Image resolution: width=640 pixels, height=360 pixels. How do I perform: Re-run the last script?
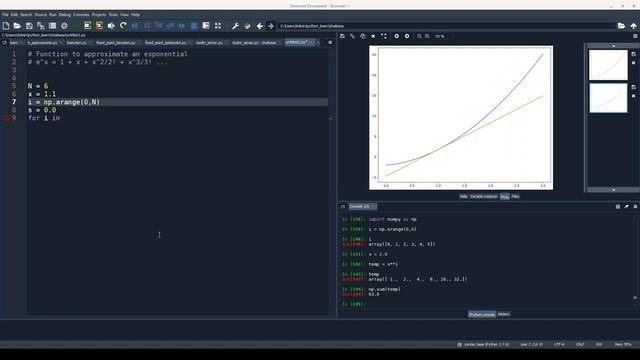point(123,26)
